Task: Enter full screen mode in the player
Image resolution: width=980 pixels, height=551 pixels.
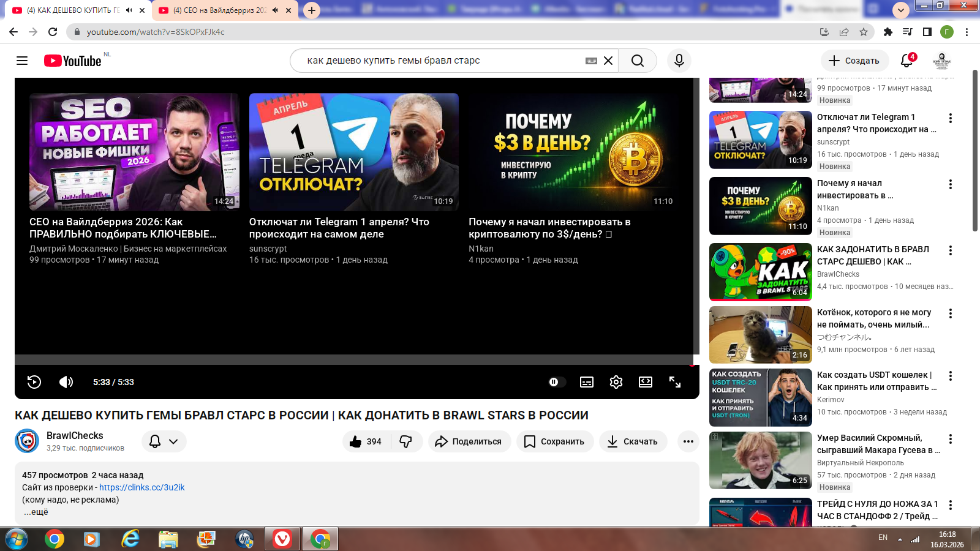Action: pos(675,382)
